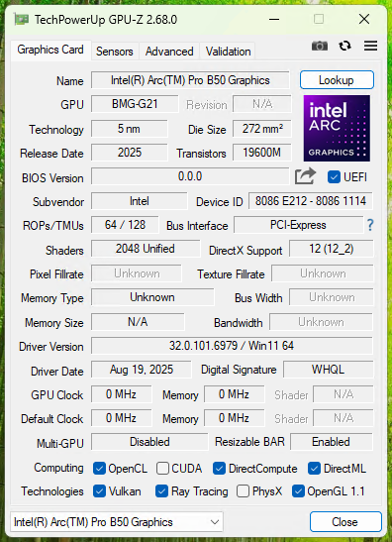Click the Memory Type field Unknown
392x542 pixels.
152,297
